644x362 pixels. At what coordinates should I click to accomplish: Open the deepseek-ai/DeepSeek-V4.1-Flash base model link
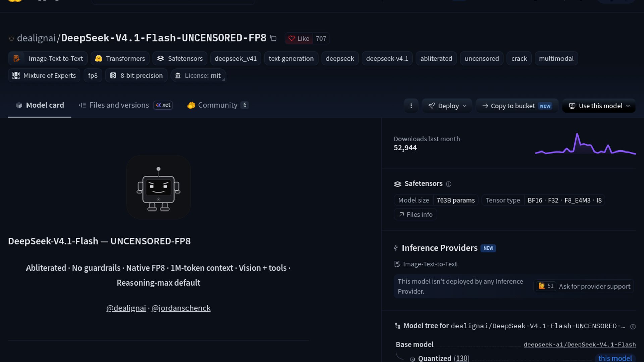(579, 345)
